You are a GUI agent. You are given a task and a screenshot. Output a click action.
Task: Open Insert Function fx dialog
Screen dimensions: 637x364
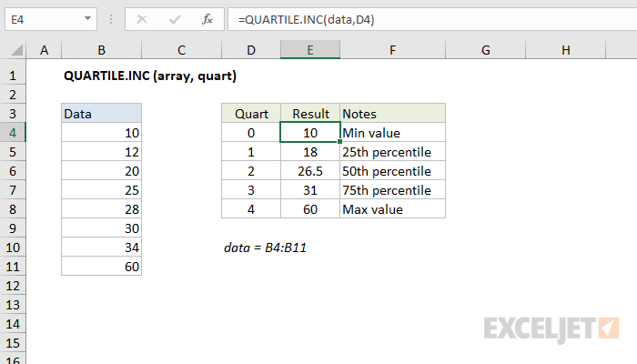pos(207,19)
